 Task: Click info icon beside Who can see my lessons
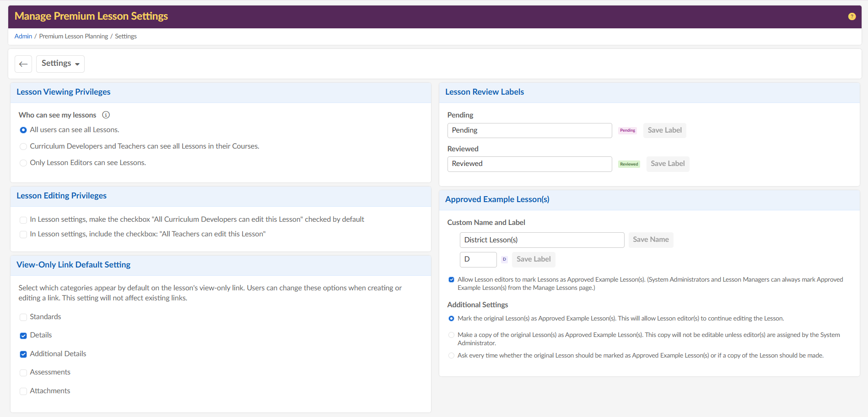pyautogui.click(x=106, y=115)
